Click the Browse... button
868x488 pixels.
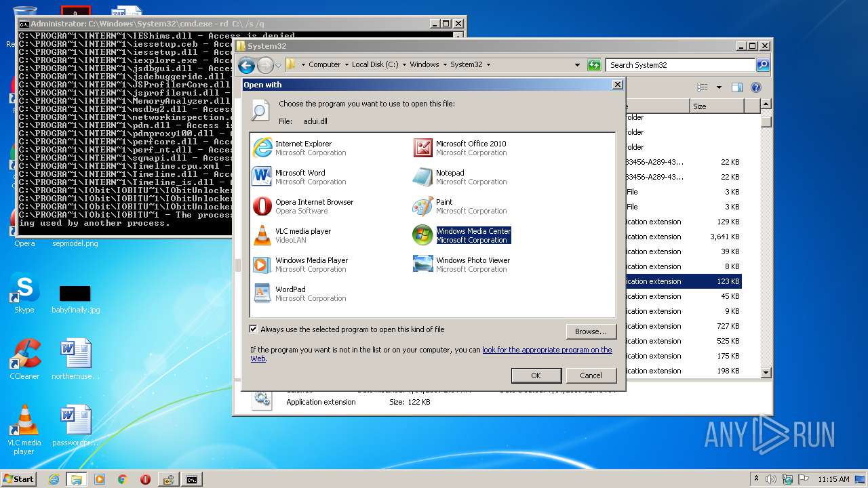point(591,331)
